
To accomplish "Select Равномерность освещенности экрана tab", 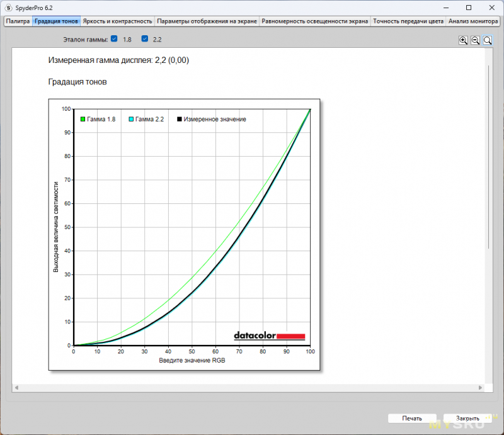I will [314, 21].
